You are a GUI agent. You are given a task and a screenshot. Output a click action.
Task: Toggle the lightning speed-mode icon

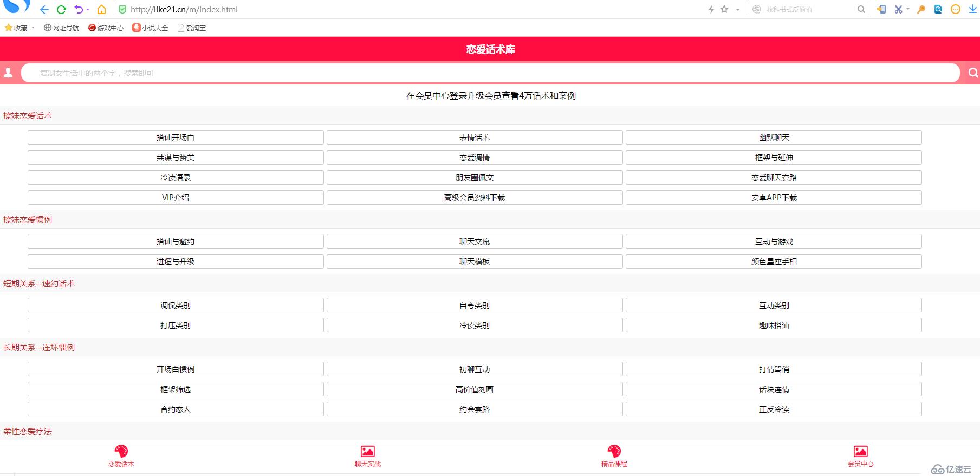(x=711, y=9)
